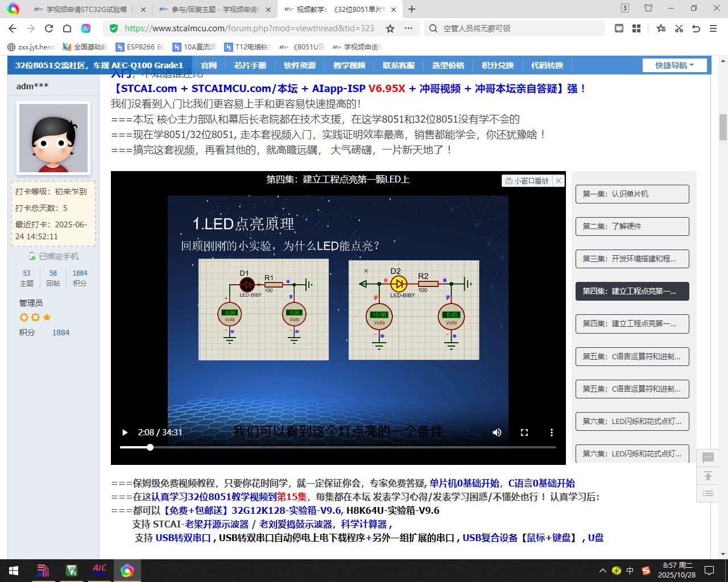Open the video player's three-dot options icon
728x582 pixels.
pyautogui.click(x=551, y=433)
